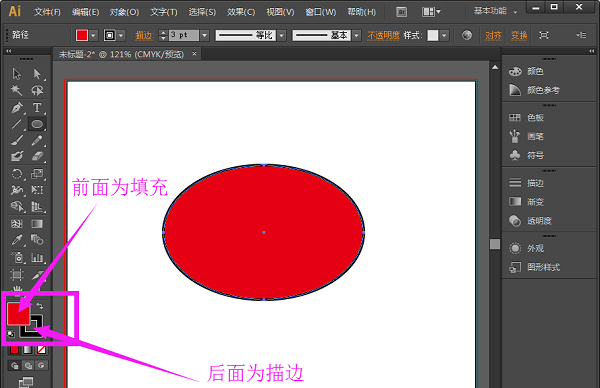Open the 编辑(E) menu
600x388 pixels.
[85, 12]
